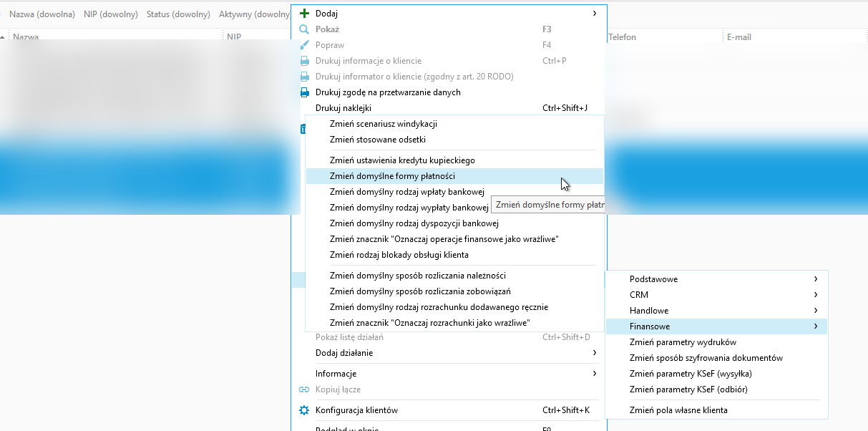The width and height of the screenshot is (868, 431).
Task: Expand the CRM submenu arrow
Action: coord(815,295)
